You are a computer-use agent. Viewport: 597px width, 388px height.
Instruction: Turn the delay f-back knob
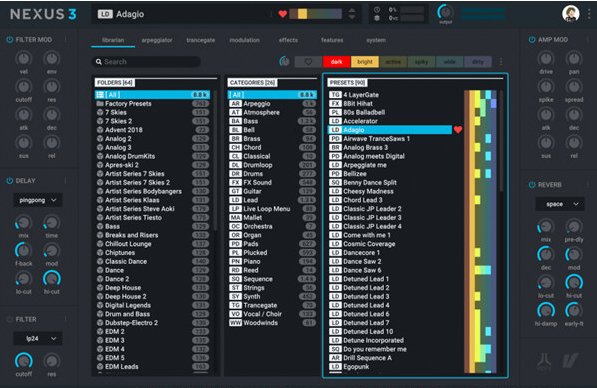pyautogui.click(x=23, y=250)
